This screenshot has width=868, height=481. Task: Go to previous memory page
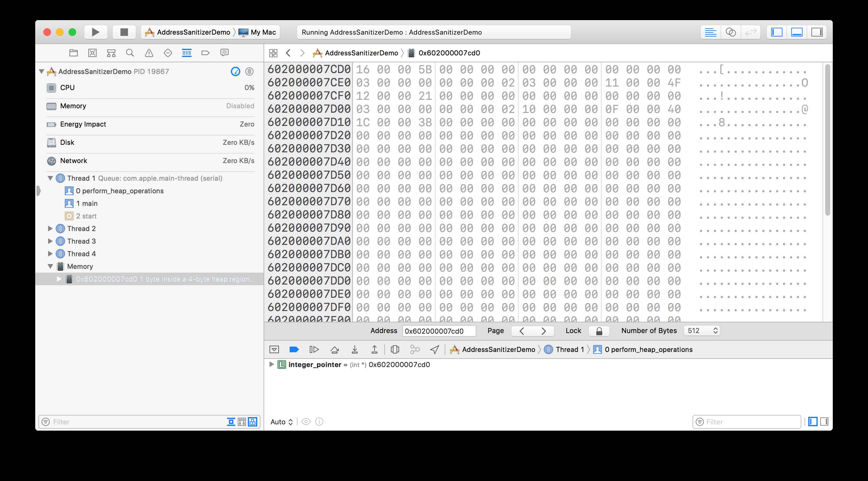pos(522,331)
